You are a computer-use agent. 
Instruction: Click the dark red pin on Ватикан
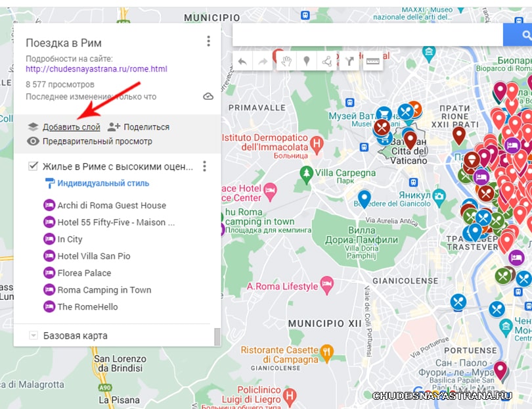click(410, 140)
